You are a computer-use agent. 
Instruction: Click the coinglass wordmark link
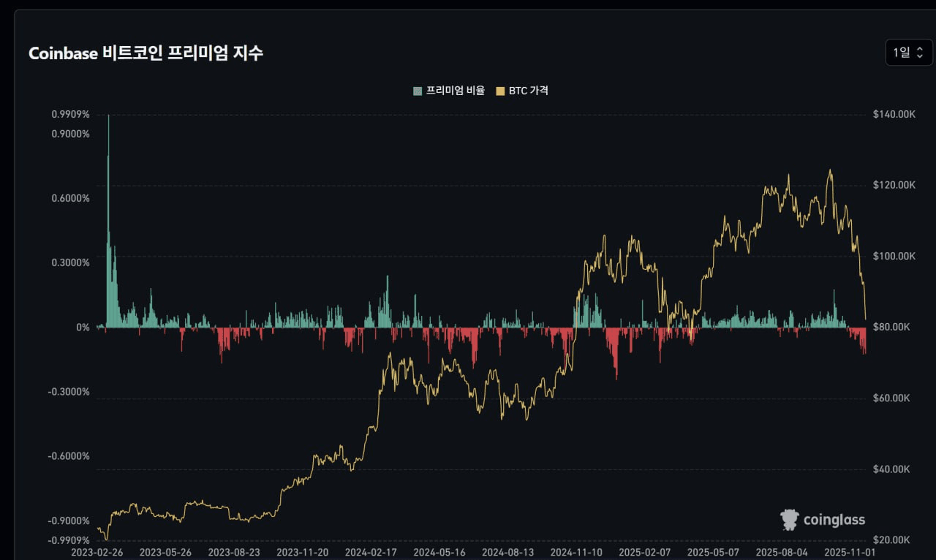click(x=834, y=520)
